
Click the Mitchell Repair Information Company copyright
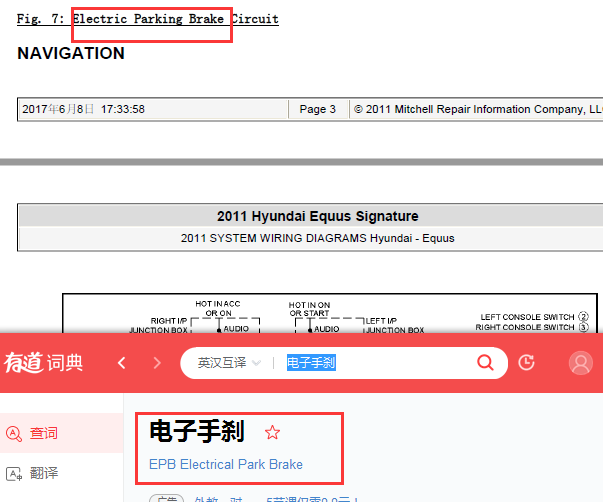478,109
